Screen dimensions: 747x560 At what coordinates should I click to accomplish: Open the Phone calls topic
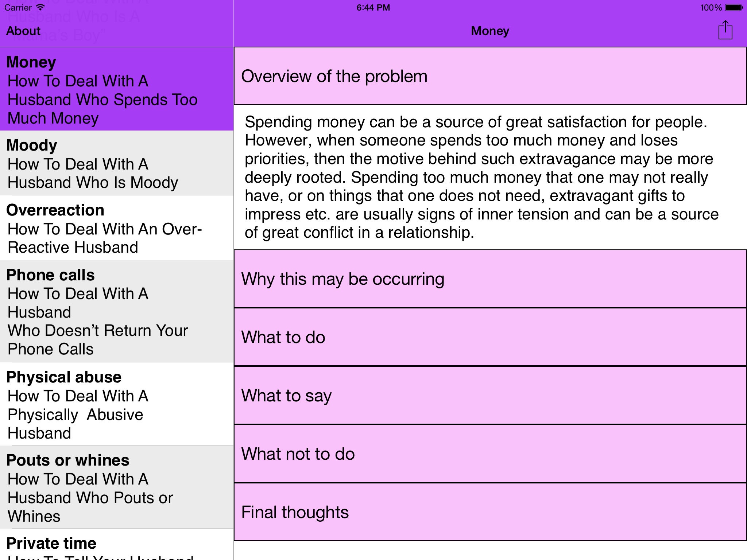click(117, 311)
